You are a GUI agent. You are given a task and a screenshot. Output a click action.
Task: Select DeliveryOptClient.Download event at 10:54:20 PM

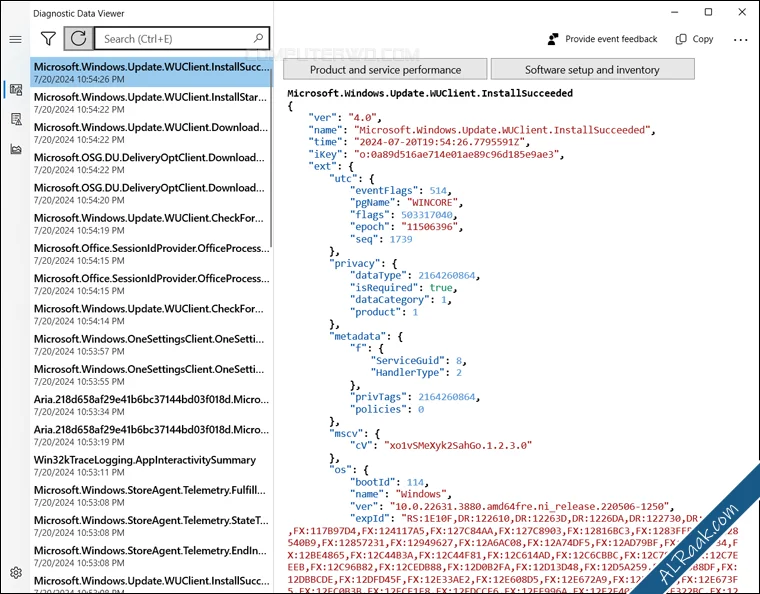pos(150,193)
